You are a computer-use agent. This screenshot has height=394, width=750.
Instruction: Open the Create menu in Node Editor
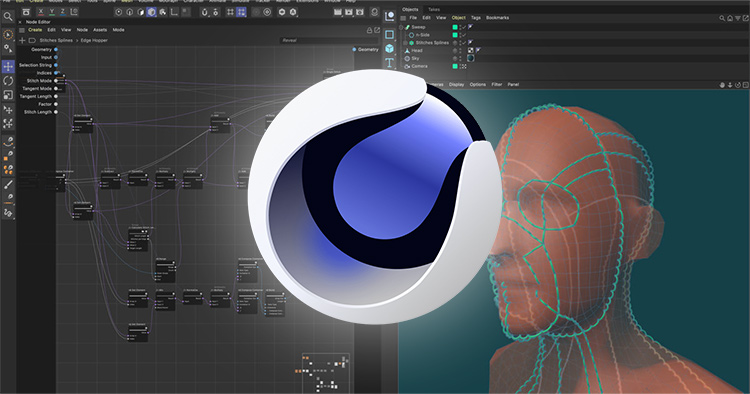pos(35,30)
